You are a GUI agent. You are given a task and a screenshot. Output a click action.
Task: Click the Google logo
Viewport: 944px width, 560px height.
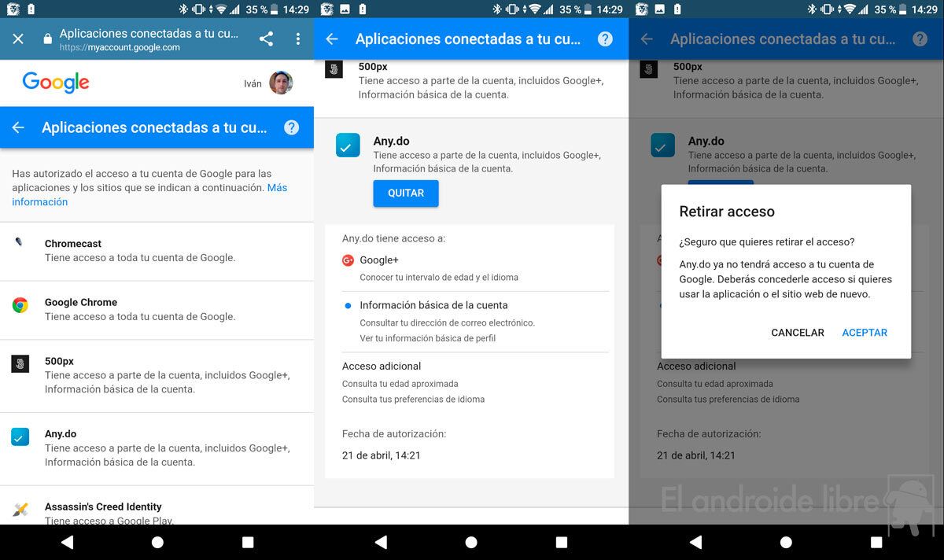56,83
